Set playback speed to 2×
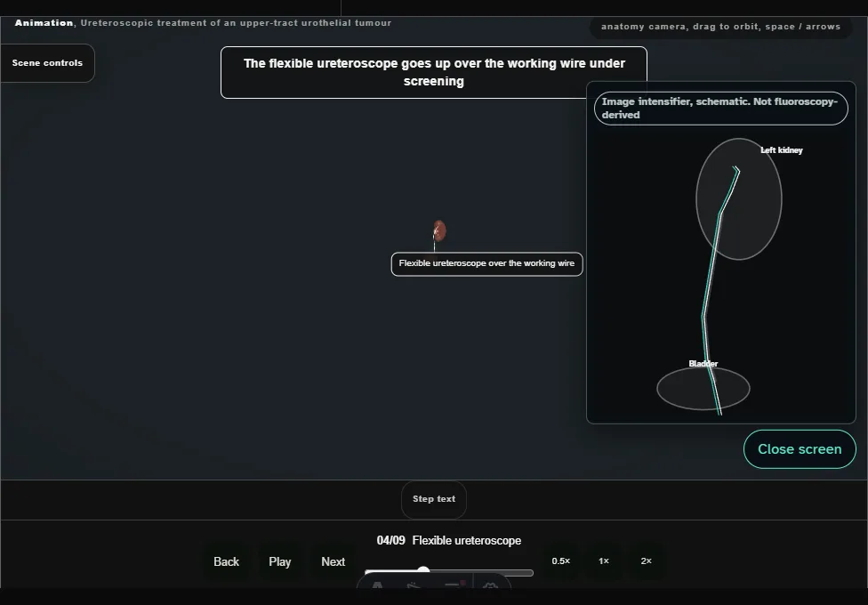 646,561
